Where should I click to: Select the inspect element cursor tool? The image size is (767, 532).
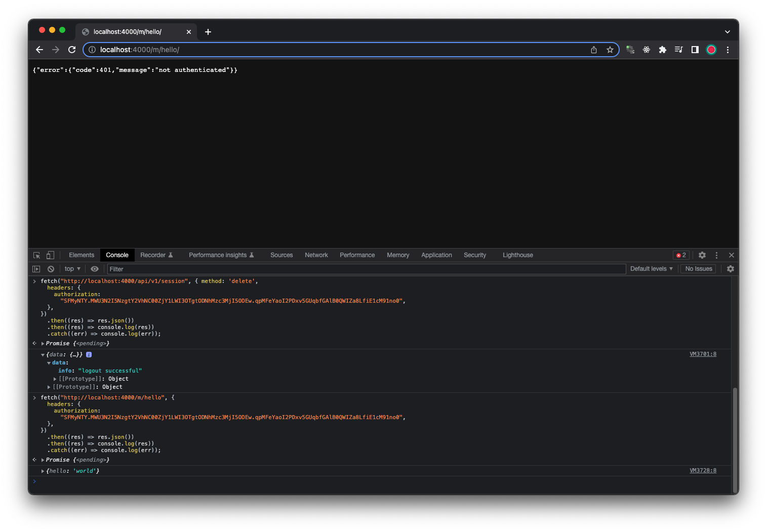[x=36, y=255]
